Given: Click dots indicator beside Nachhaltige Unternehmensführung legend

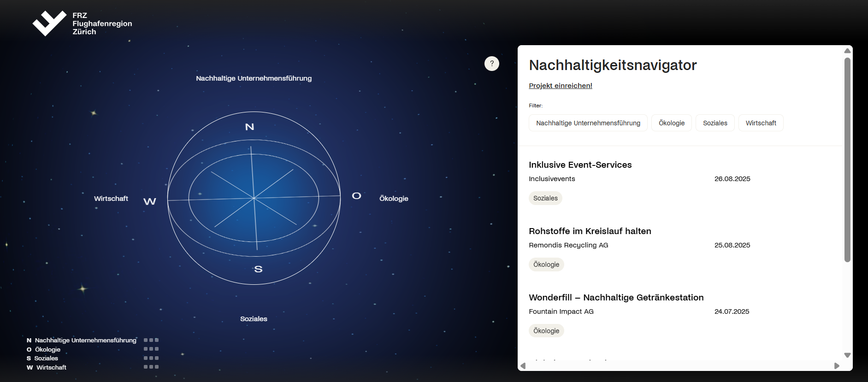Looking at the screenshot, I should 151,341.
